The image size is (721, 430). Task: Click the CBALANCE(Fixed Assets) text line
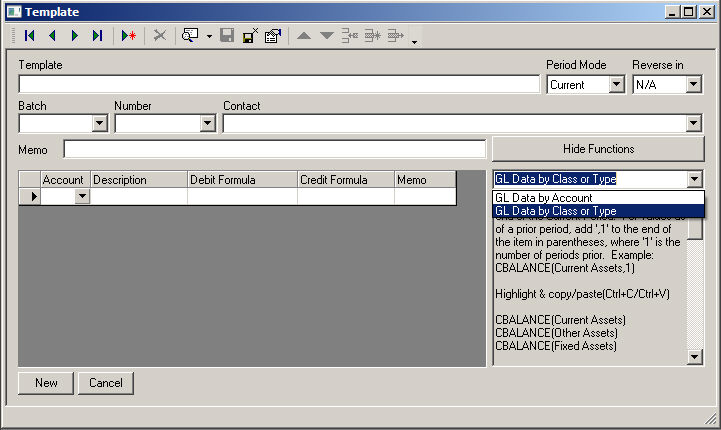point(556,345)
